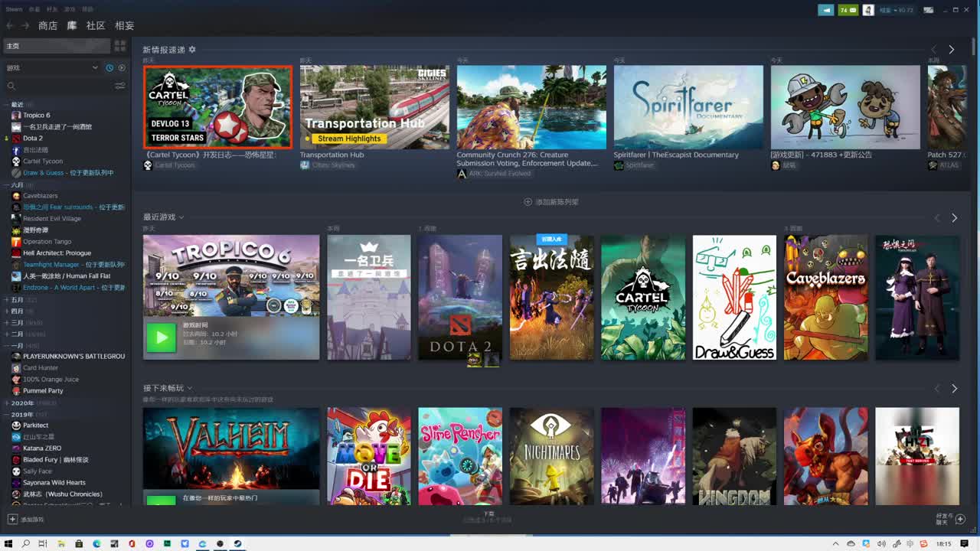This screenshot has height=551, width=980.
Task: Select Hell Architect: Prologue in sidebar
Action: pyautogui.click(x=57, y=253)
